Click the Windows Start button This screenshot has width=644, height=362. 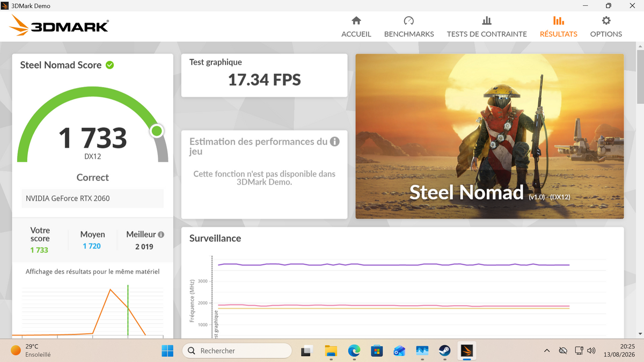click(x=167, y=351)
